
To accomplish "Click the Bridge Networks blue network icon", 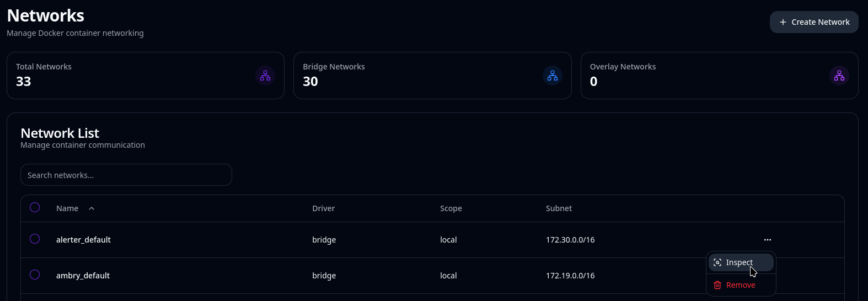I will pyautogui.click(x=553, y=76).
